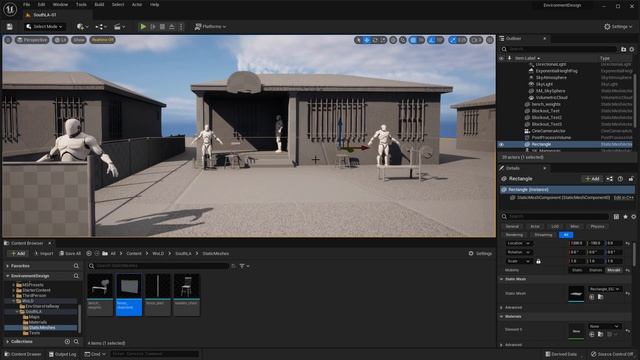Toggle the Scale lock ratio icon
This screenshot has height=360, width=640.
[538, 261]
